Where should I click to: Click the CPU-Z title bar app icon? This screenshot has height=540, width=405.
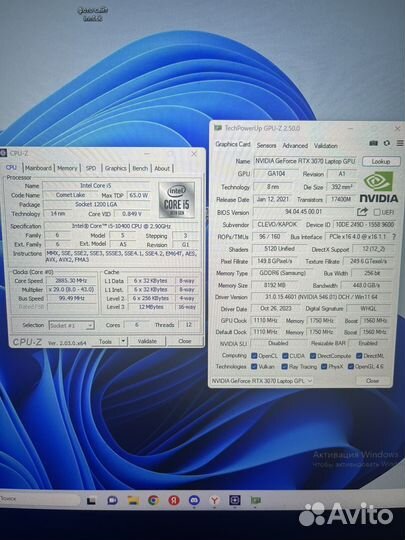point(3,154)
